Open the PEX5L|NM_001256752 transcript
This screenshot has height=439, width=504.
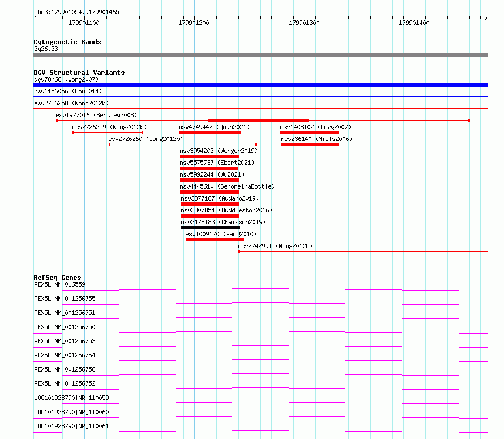[x=65, y=383]
